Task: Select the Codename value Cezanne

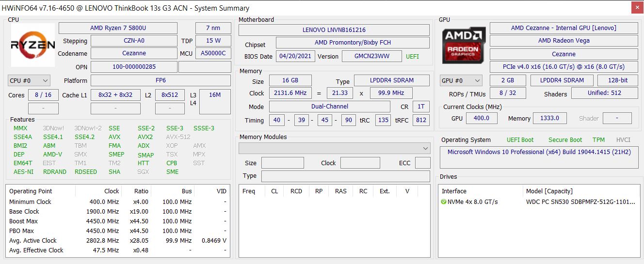Action: coord(134,53)
